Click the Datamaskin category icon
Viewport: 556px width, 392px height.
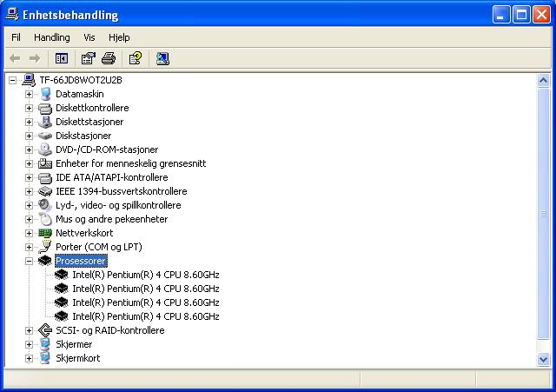pyautogui.click(x=45, y=94)
